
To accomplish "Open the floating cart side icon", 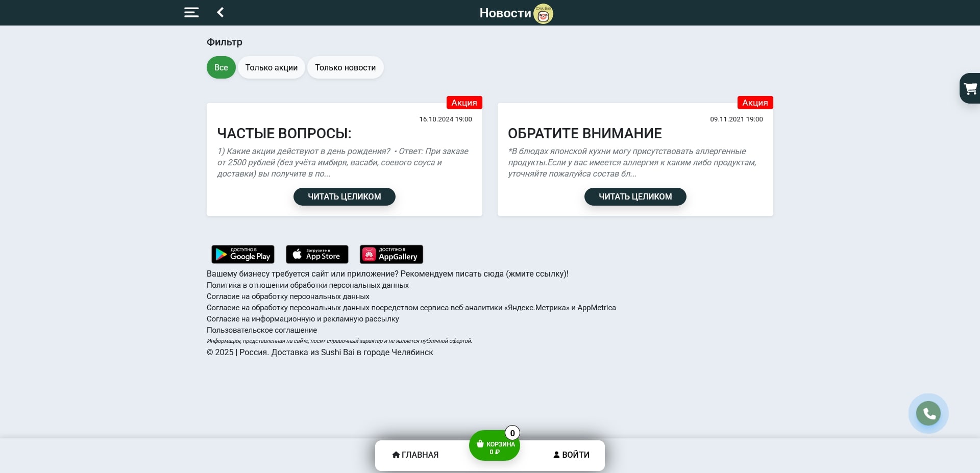I will [970, 89].
